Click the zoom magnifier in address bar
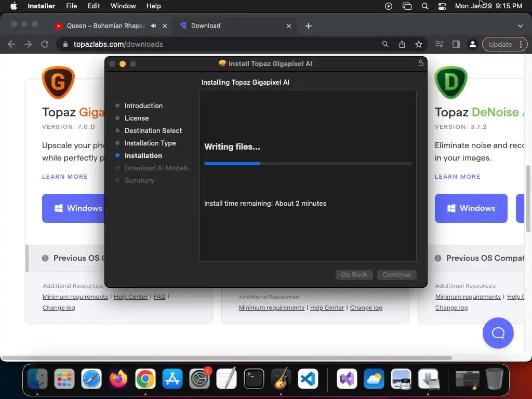 (385, 44)
